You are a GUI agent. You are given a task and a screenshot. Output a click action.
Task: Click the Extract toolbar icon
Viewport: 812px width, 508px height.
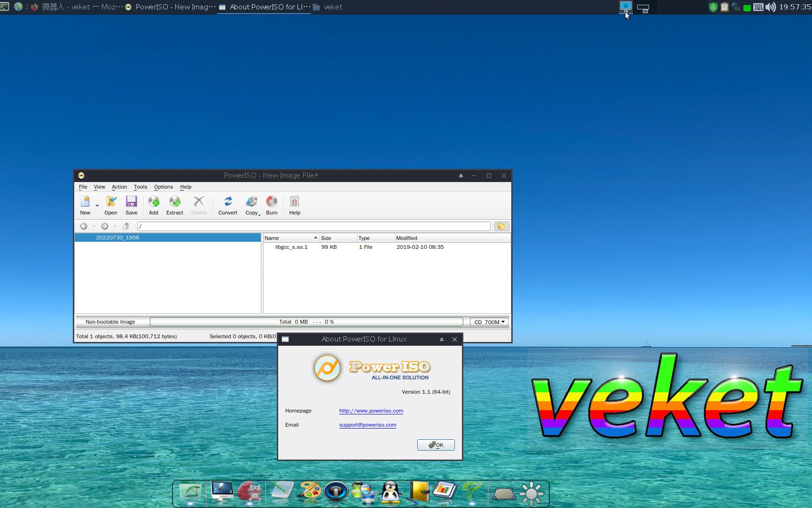pyautogui.click(x=175, y=206)
